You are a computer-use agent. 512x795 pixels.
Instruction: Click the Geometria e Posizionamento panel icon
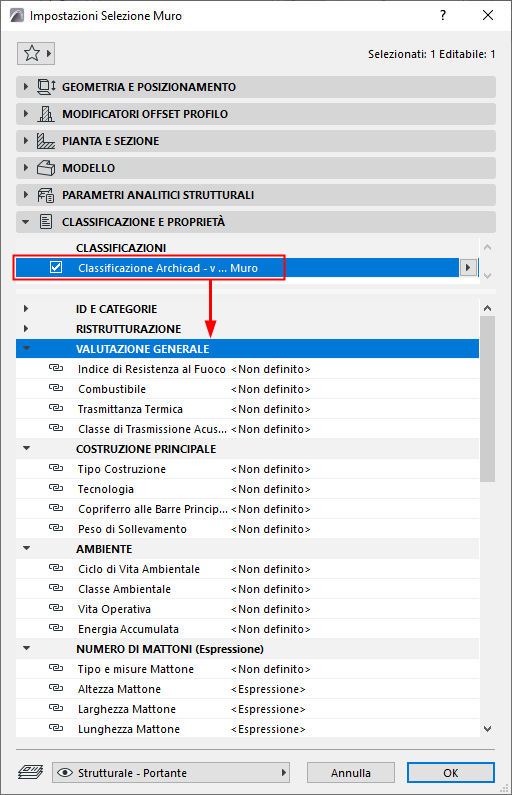click(46, 87)
